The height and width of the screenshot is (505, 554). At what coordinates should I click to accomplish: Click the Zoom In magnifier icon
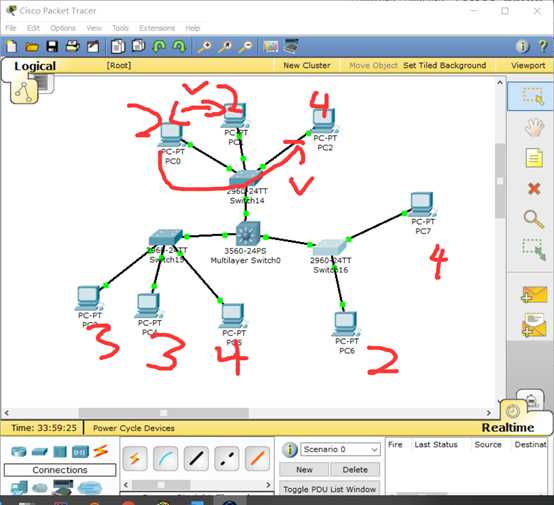[205, 46]
